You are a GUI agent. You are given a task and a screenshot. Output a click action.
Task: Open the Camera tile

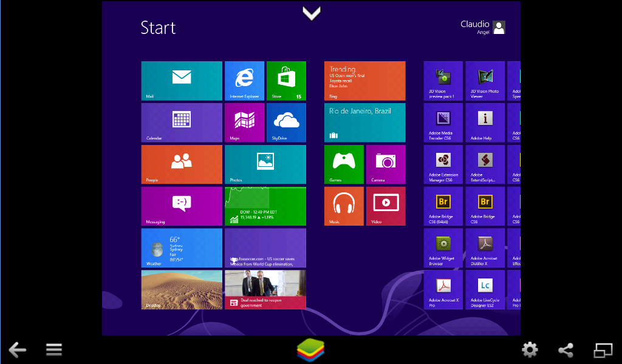386,164
